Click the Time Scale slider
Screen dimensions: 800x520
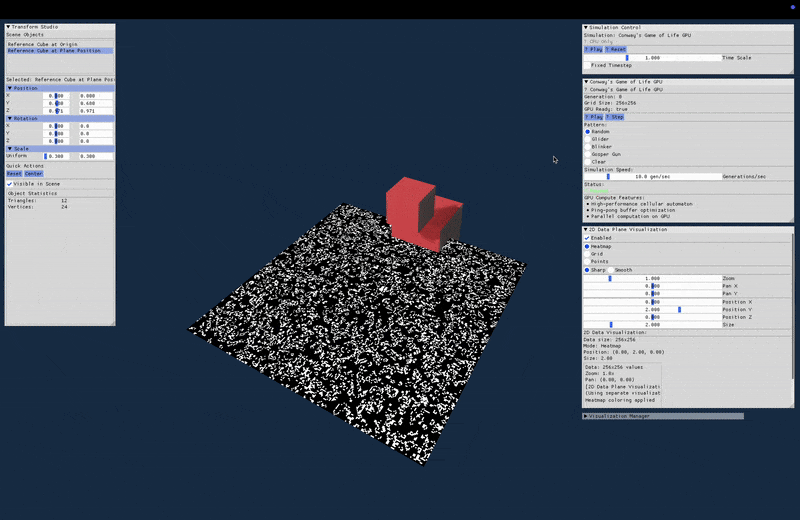tap(652, 58)
